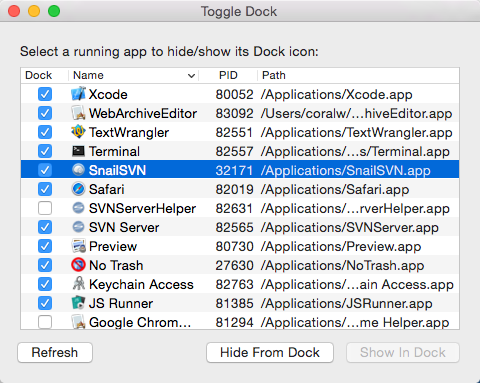The image size is (480, 383).
Task: Toggle the Dock checkbox for Safari
Action: pyautogui.click(x=45, y=189)
